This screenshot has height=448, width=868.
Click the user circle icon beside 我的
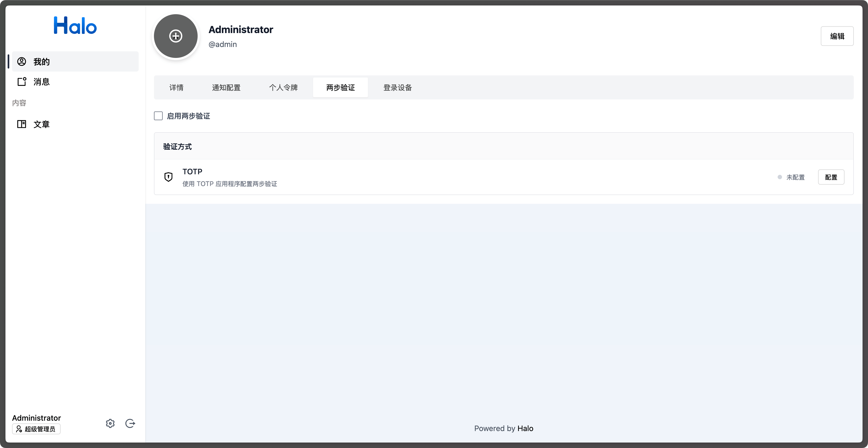click(x=22, y=61)
